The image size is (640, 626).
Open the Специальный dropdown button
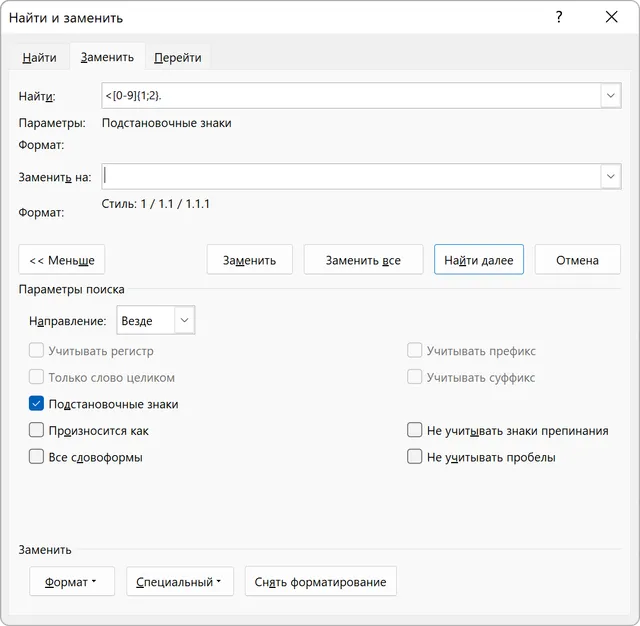pyautogui.click(x=180, y=581)
